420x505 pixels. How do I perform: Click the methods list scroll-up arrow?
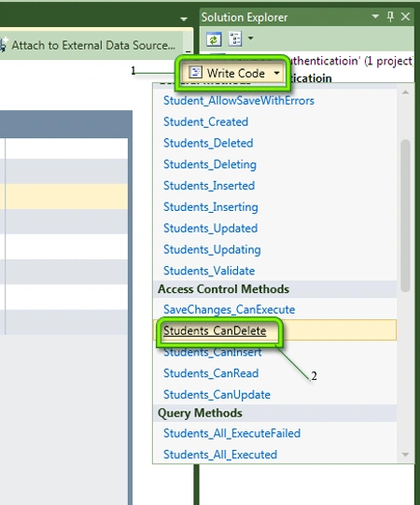point(405,92)
